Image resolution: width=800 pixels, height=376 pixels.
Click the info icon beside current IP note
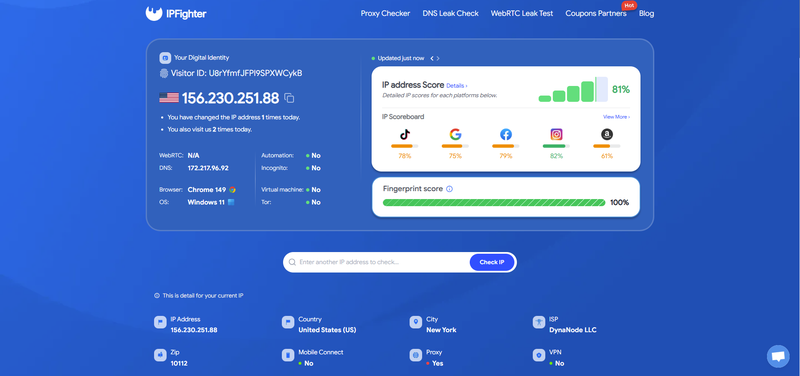click(x=157, y=295)
